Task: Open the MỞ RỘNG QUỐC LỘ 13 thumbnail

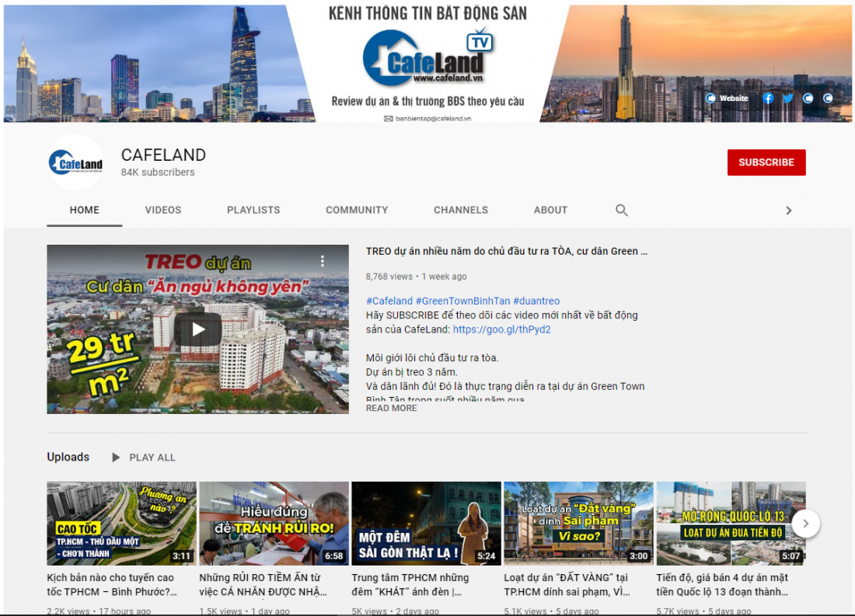Action: click(x=731, y=524)
